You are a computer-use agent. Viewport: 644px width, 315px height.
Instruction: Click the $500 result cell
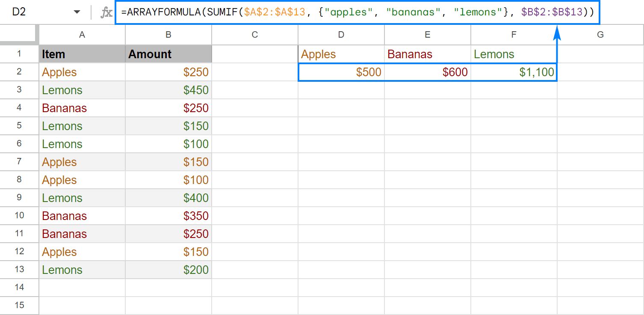click(x=341, y=72)
